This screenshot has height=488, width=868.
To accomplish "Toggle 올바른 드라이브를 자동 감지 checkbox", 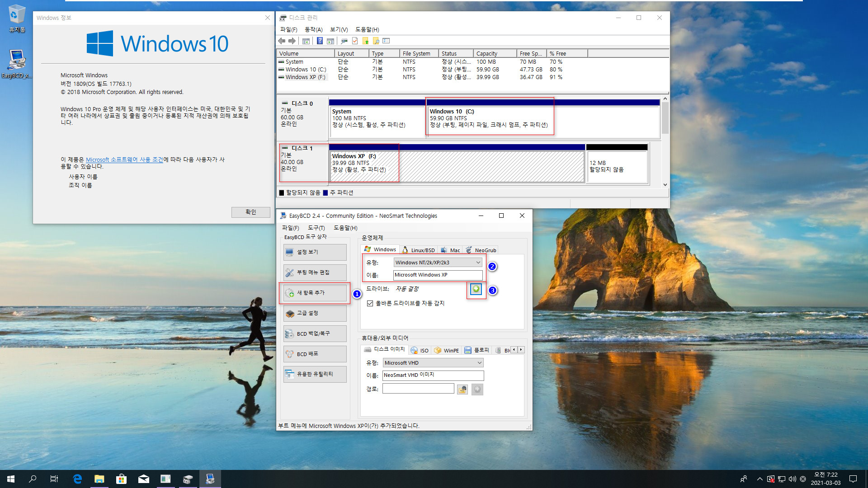I will (x=370, y=303).
